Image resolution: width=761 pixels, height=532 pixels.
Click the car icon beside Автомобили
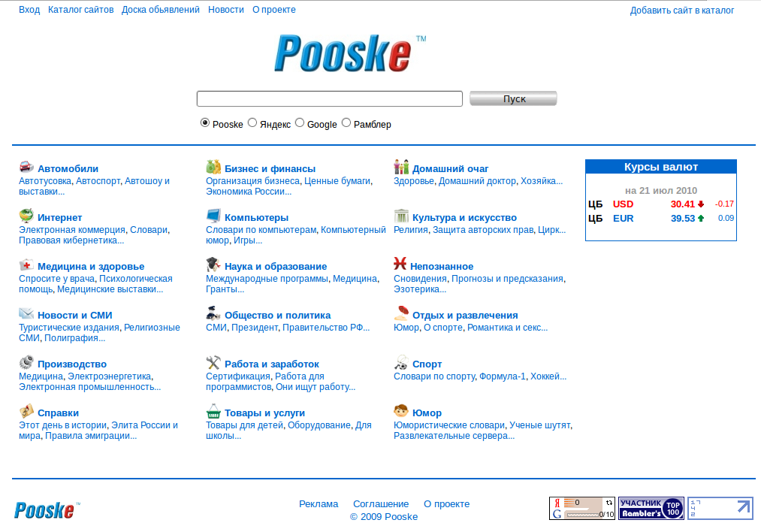pos(26,167)
